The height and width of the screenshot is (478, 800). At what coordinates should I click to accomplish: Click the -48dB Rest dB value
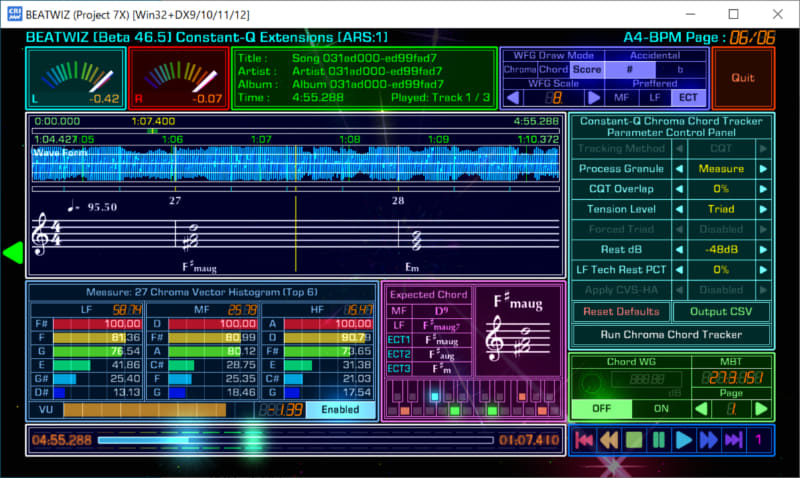(721, 249)
